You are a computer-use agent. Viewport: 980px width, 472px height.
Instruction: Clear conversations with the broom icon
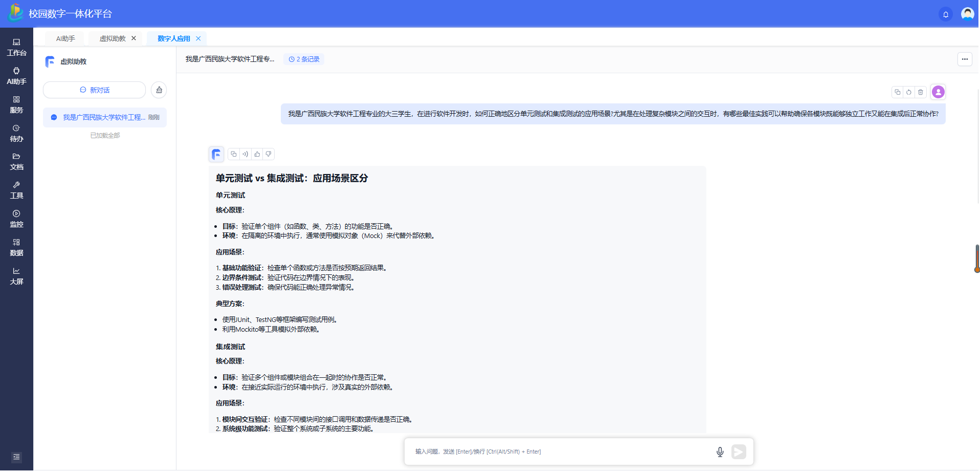159,90
